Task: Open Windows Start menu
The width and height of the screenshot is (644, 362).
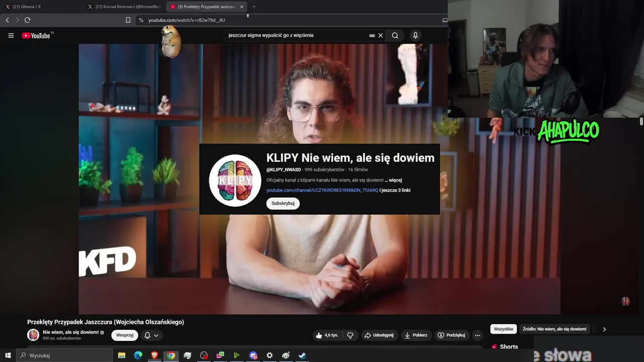Action: (8, 355)
